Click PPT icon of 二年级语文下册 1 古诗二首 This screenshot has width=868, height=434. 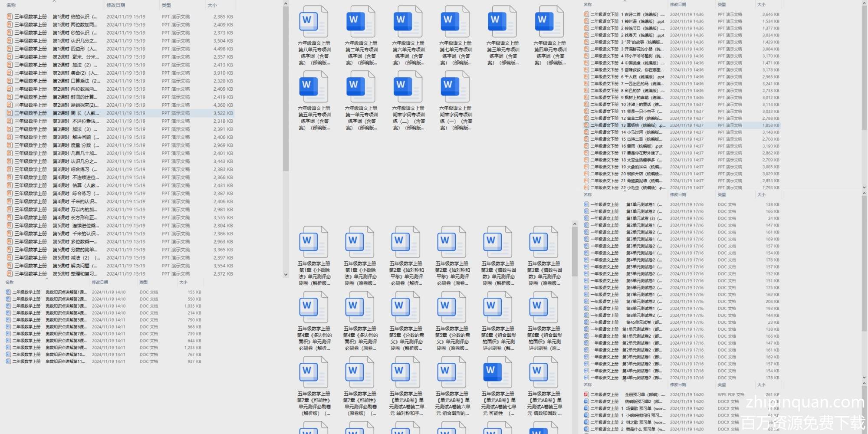tap(586, 14)
